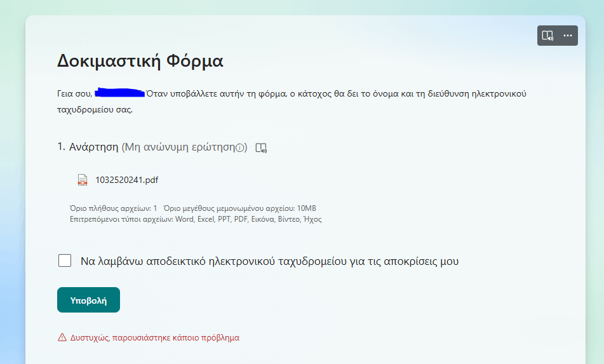Click the allowed file types line
The width and height of the screenshot is (604, 364).
196,219
